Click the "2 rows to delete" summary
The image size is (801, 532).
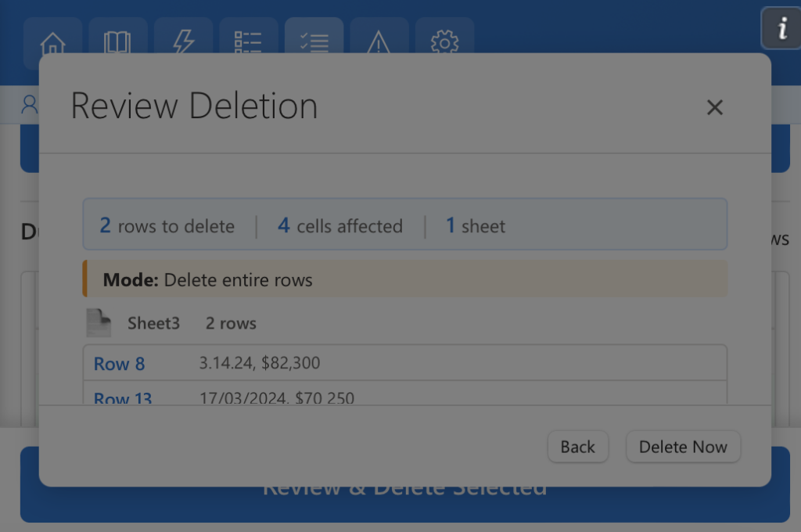pyautogui.click(x=167, y=226)
